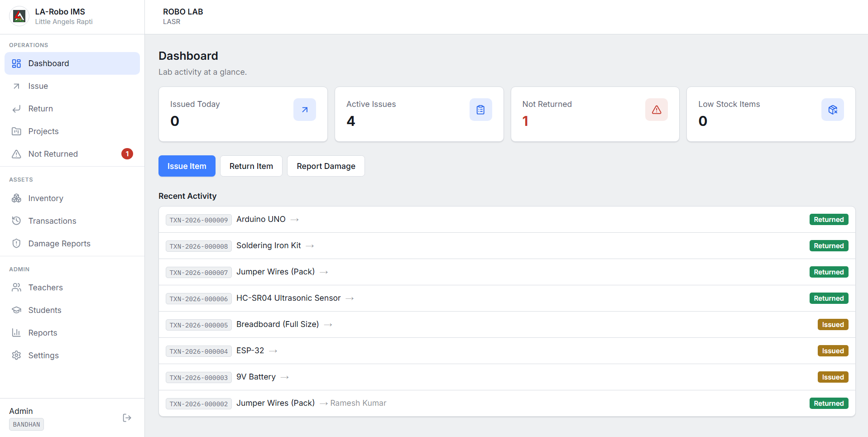The height and width of the screenshot is (437, 868).
Task: Click the LA-Robo IMS logo icon
Action: point(19,16)
